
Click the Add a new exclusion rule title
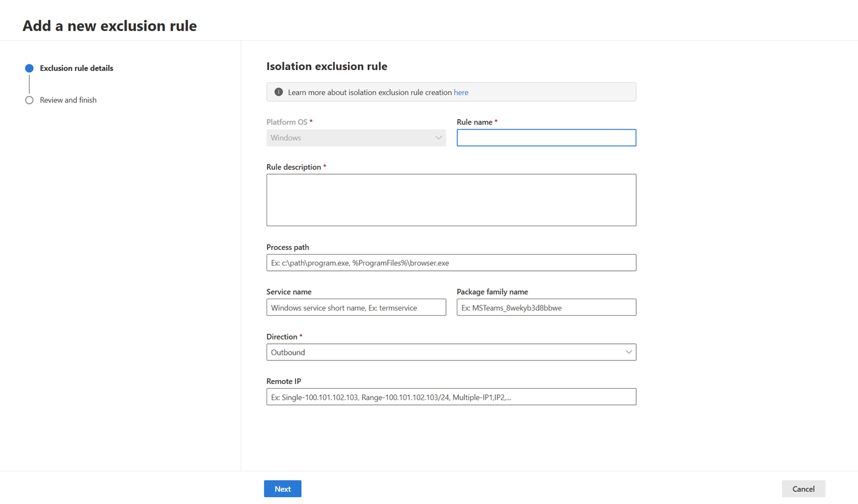click(110, 26)
